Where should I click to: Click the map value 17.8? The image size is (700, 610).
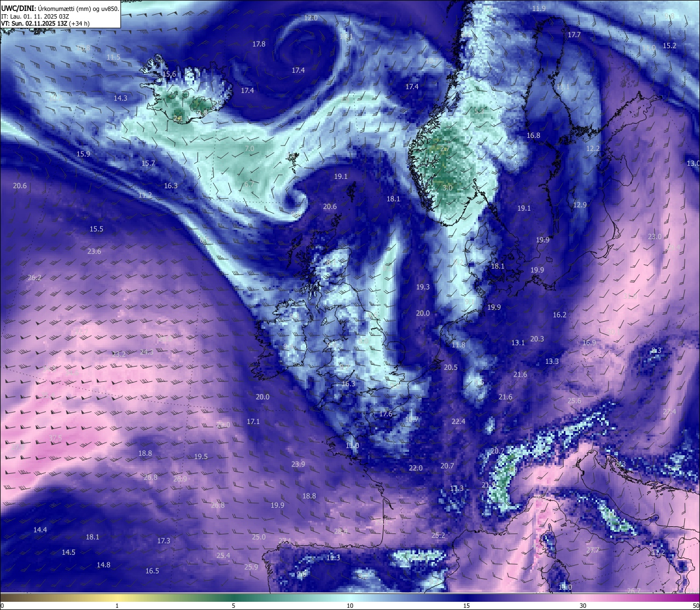coord(259,44)
